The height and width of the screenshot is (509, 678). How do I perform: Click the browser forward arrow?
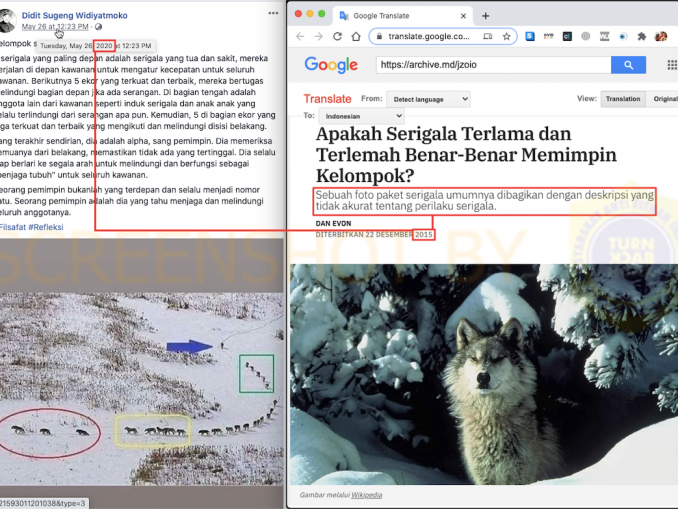[319, 36]
